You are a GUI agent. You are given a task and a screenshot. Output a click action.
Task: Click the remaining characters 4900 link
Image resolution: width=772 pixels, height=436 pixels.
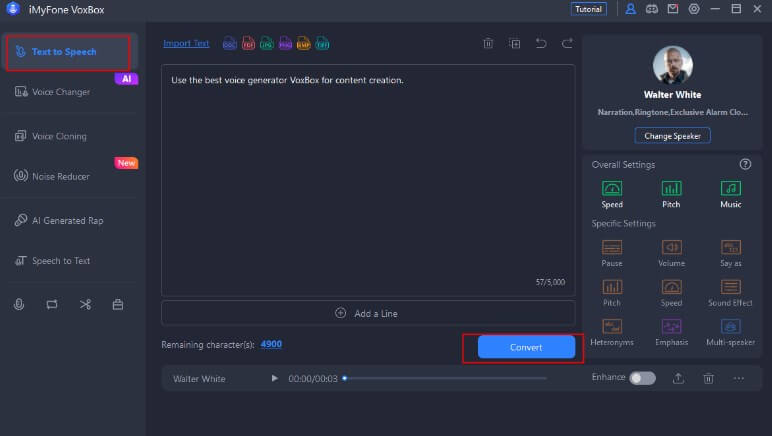pyautogui.click(x=271, y=344)
